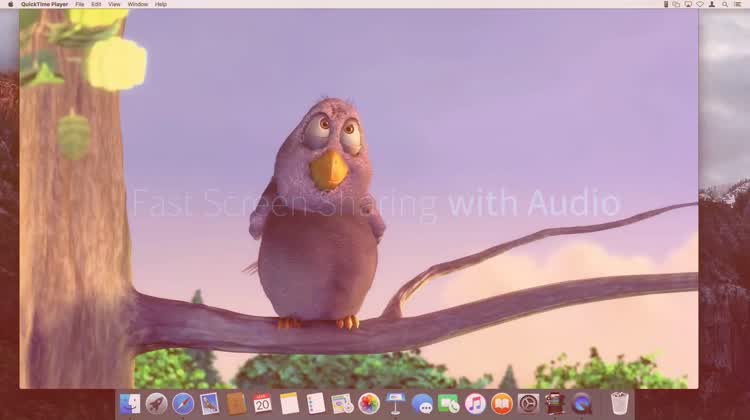
Task: Open Mail stamp icon in Dock
Action: coord(210,404)
